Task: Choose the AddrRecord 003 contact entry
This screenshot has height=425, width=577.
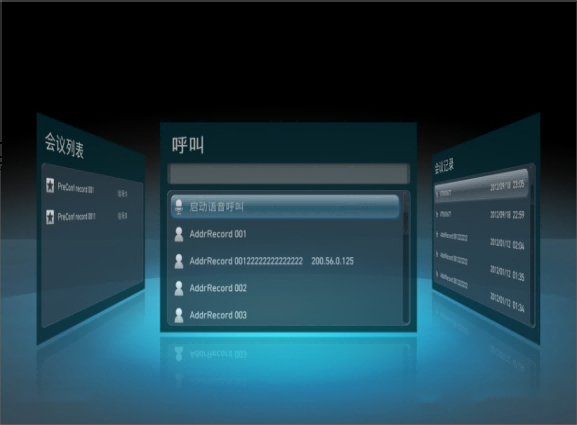Action: pyautogui.click(x=286, y=315)
